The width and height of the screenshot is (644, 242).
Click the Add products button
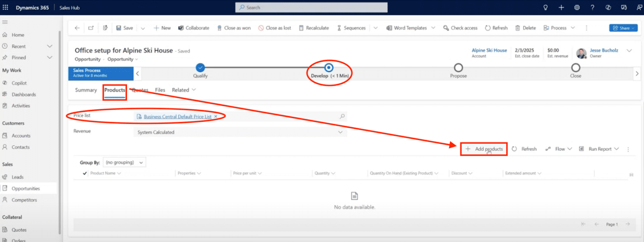(484, 149)
